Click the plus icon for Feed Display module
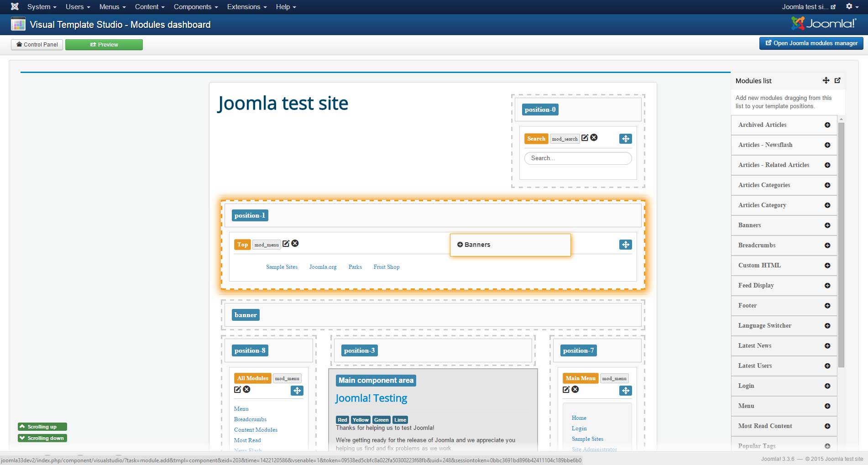 (827, 286)
